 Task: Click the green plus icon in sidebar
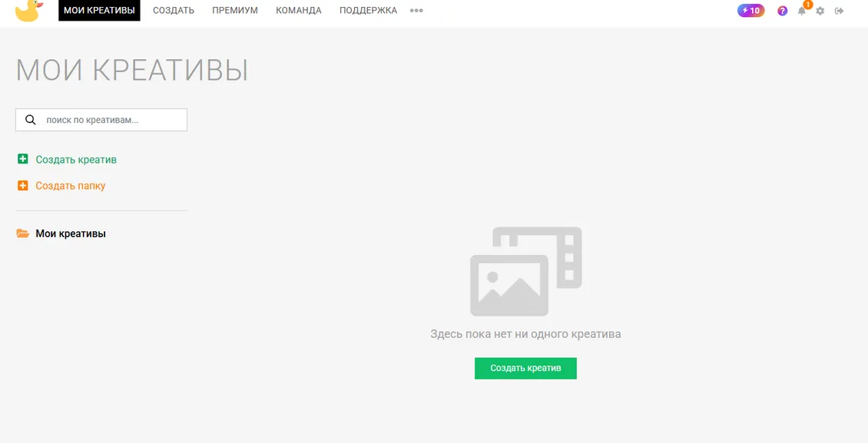pos(23,159)
